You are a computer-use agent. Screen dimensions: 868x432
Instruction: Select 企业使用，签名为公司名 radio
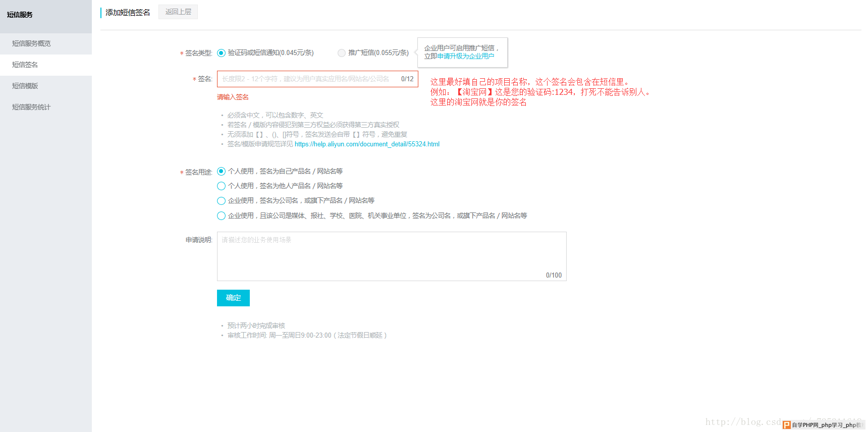(221, 201)
